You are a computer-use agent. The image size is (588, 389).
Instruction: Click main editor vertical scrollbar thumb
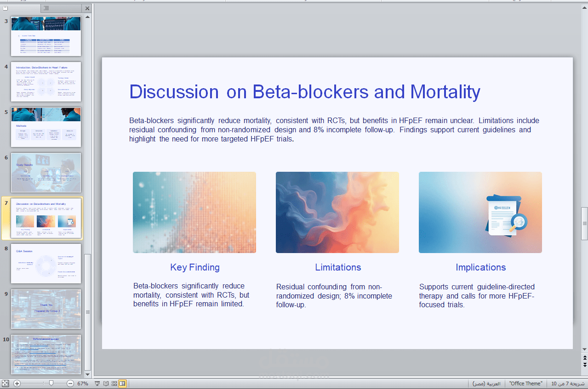coord(584,223)
